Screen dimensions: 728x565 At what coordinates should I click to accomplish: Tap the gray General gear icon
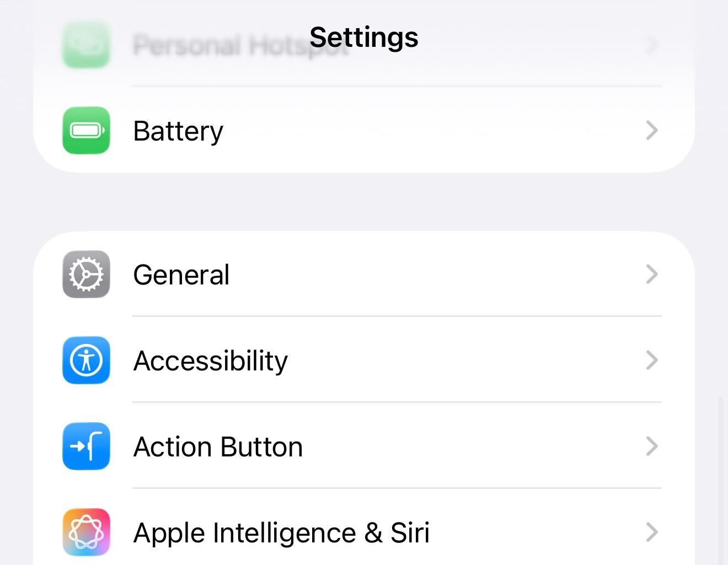click(x=86, y=274)
